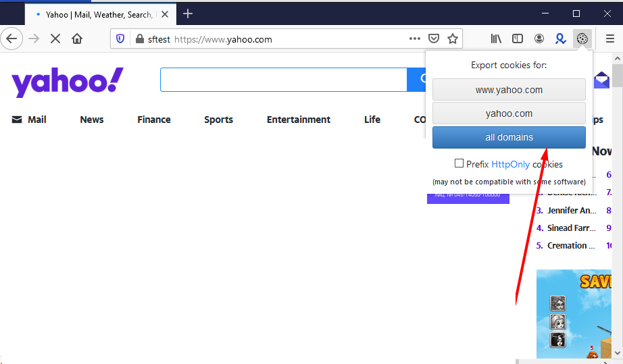Open the Firefox home page

point(77,38)
